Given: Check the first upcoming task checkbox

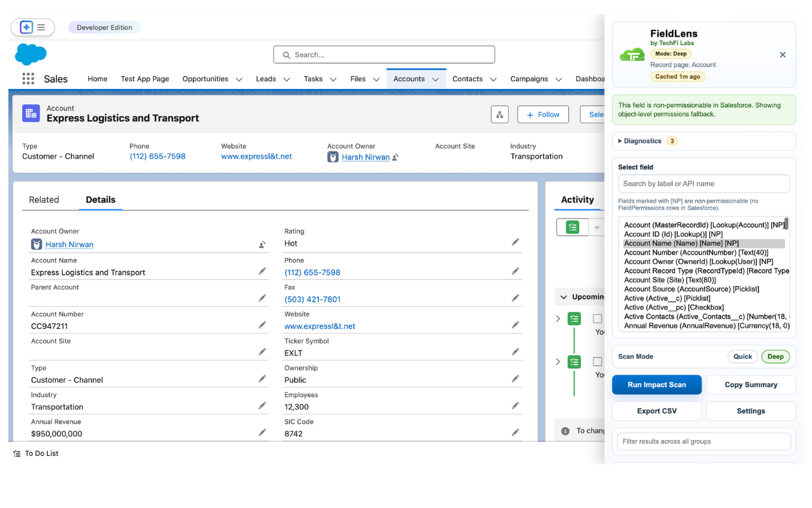Looking at the screenshot, I should point(598,319).
